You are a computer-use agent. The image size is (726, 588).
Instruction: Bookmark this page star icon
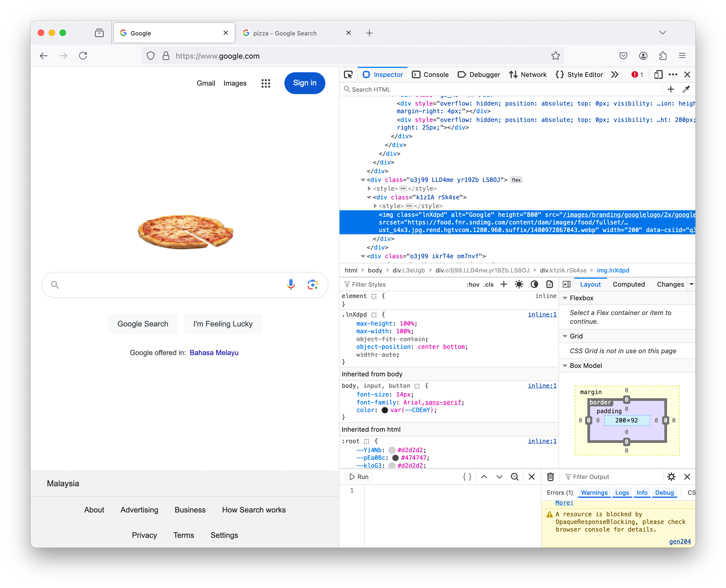coord(555,56)
